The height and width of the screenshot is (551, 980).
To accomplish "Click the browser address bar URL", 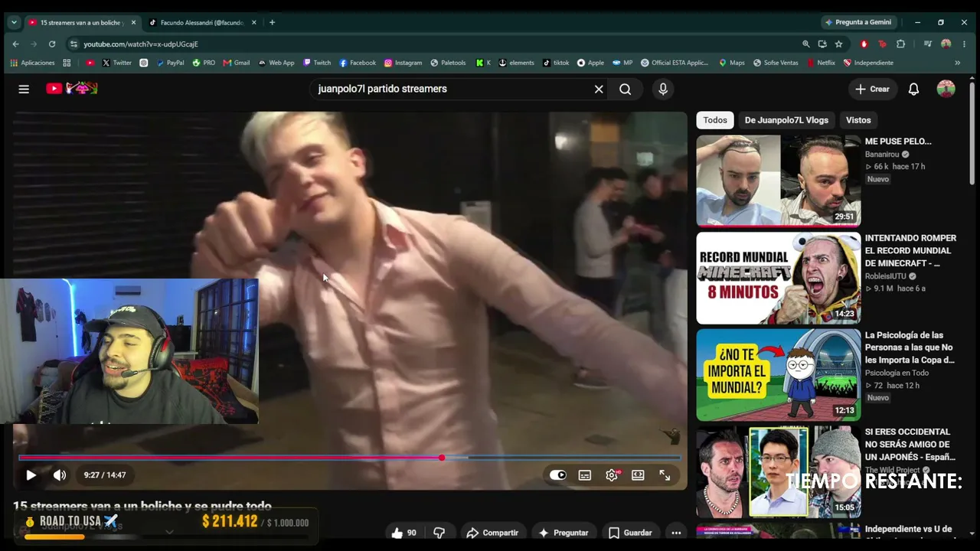I will (141, 44).
